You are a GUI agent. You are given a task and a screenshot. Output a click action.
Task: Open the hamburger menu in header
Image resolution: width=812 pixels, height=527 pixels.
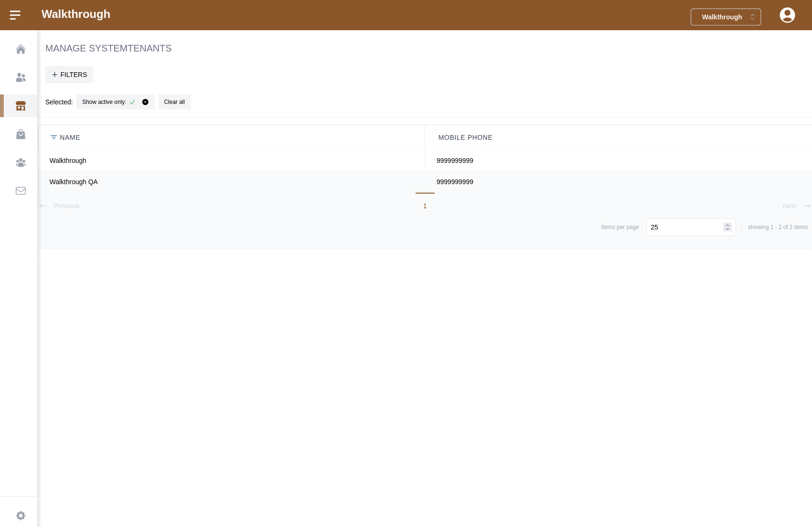click(15, 15)
